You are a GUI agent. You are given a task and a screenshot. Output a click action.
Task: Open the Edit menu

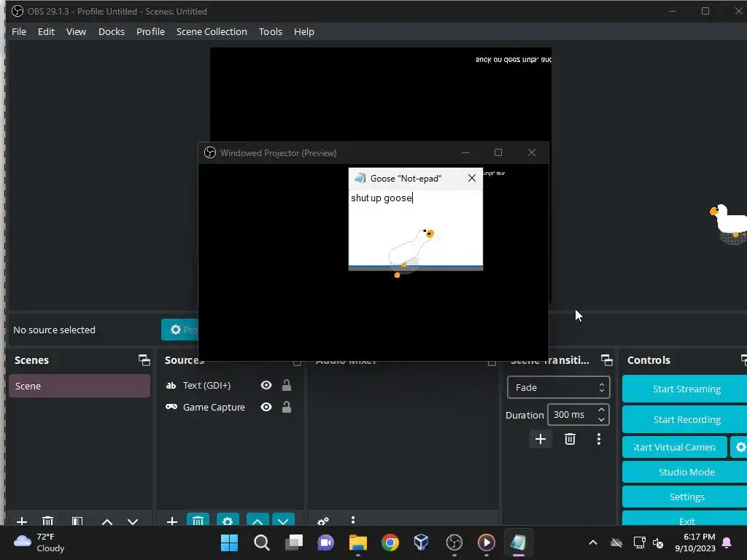coord(46,31)
